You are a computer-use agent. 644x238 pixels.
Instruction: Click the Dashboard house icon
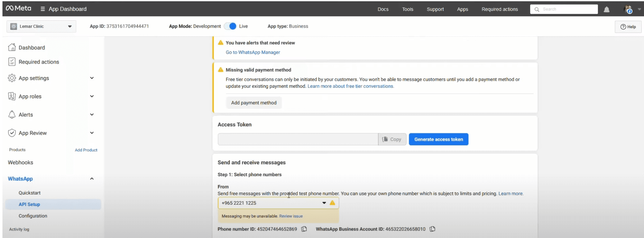click(x=12, y=47)
